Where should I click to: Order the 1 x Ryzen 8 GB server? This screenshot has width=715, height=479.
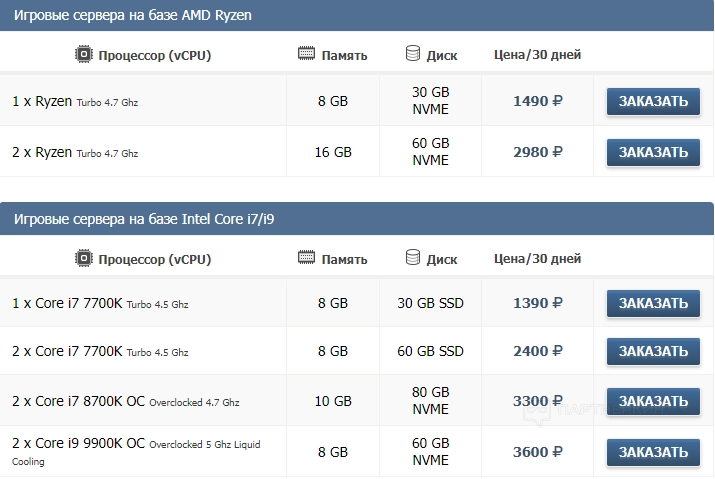pos(653,101)
